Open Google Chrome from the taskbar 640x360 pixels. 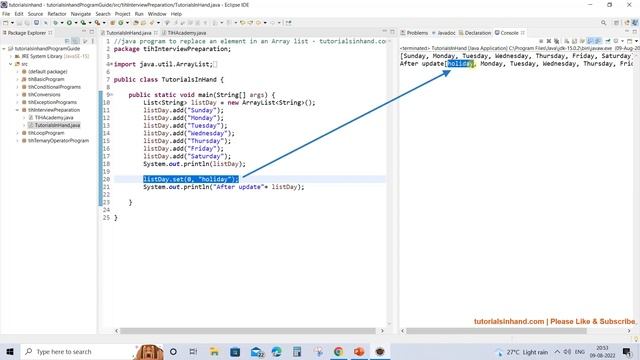(338, 351)
